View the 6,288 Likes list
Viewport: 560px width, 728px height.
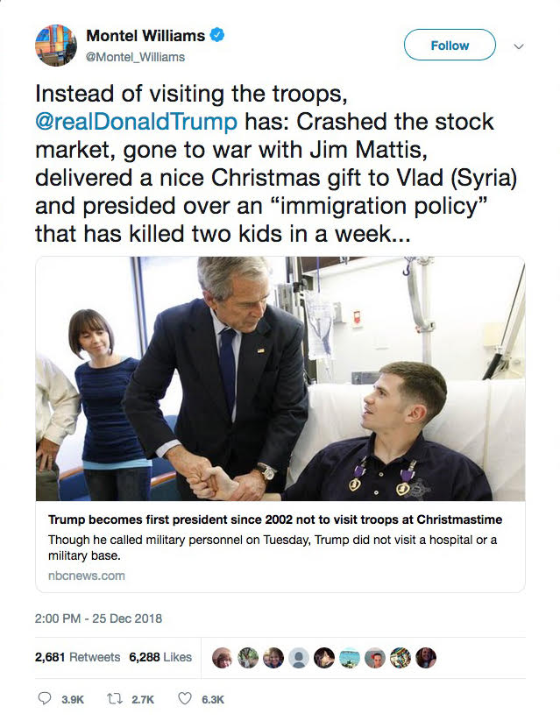coord(160,657)
